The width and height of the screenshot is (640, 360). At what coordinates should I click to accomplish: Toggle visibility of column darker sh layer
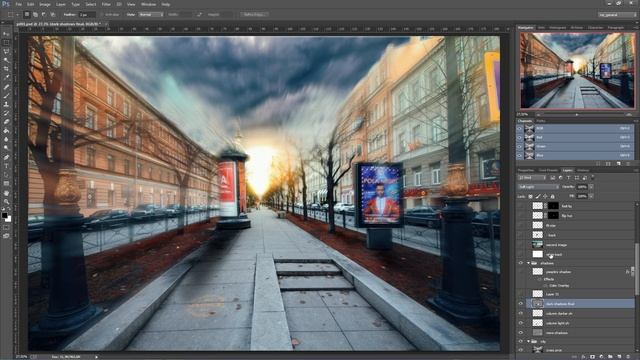coord(520,313)
